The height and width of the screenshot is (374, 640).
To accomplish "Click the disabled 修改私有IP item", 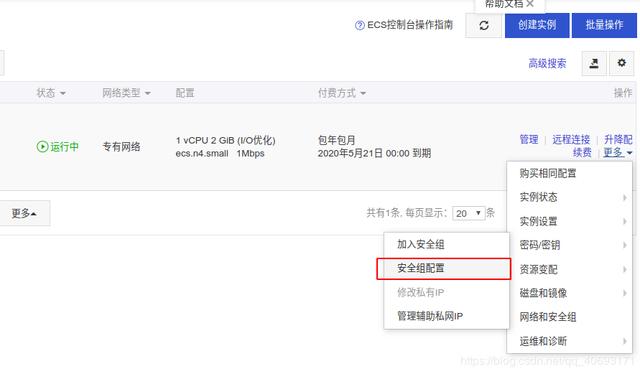I will [447, 292].
